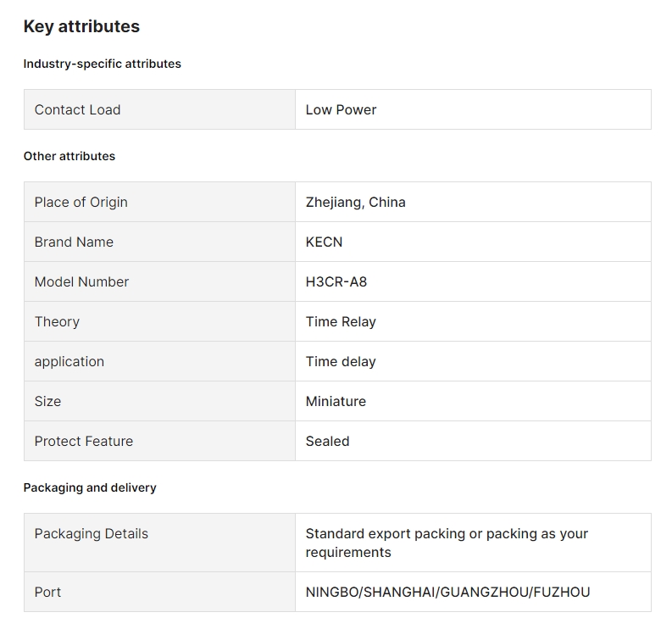The image size is (672, 618).
Task: Select the Time delay value
Action: point(341,361)
